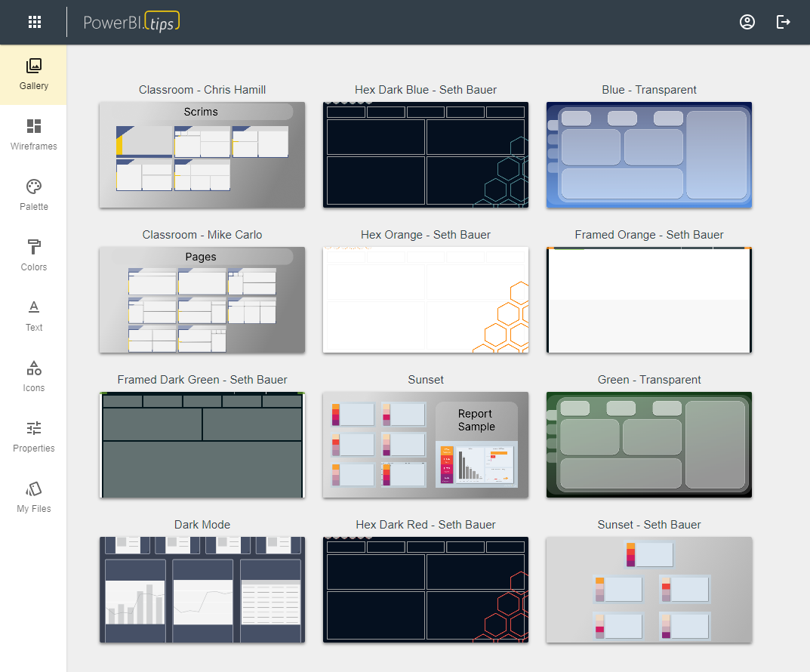Click the apps grid icon in the header
810x672 pixels.
point(35,22)
